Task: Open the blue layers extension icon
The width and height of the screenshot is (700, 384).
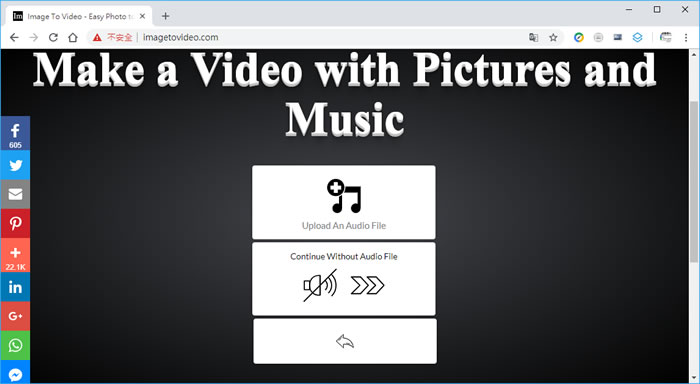Action: coord(638,38)
